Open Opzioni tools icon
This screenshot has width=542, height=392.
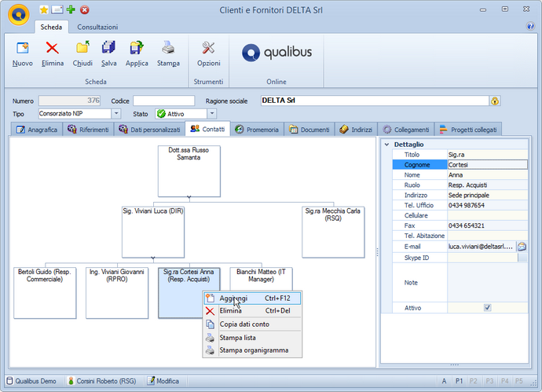pos(208,48)
